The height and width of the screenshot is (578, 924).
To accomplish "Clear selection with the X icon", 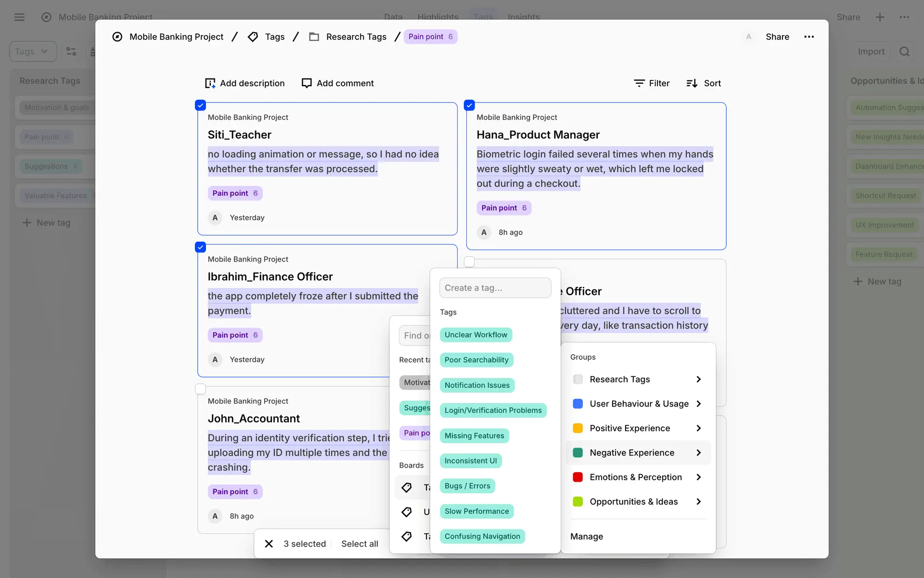I will (269, 544).
